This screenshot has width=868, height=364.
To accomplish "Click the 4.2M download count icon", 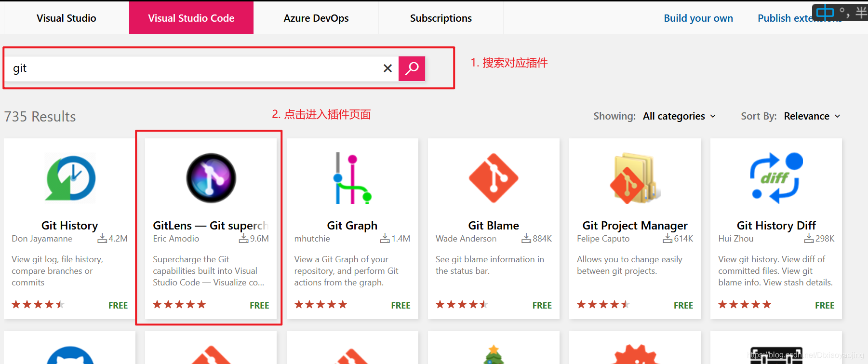I will coord(102,238).
